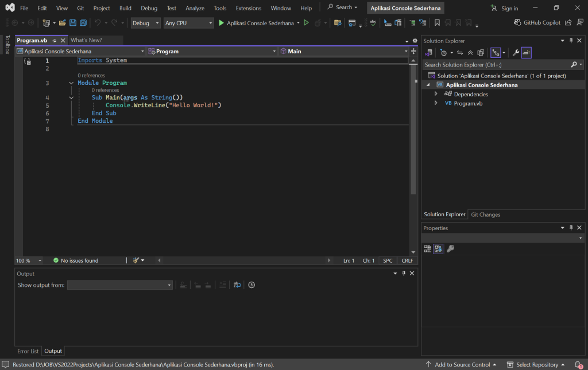Click Sign in button

tap(504, 8)
